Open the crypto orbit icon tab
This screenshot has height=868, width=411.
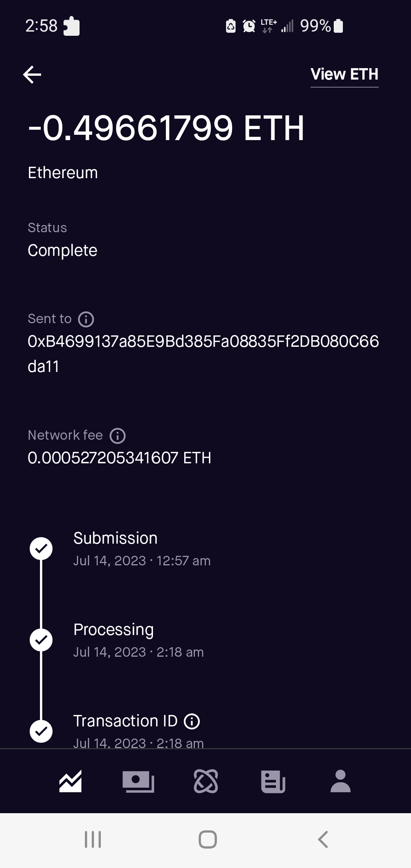tap(206, 782)
